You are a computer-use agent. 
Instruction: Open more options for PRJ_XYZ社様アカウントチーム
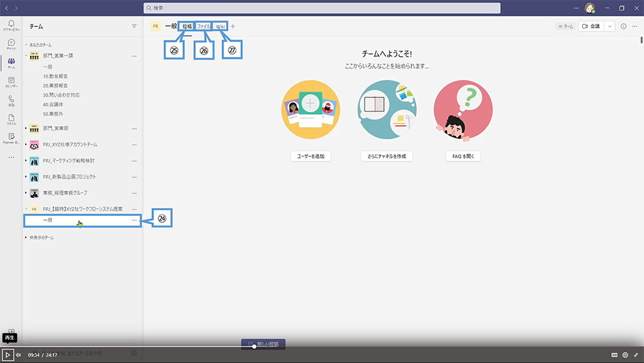pyautogui.click(x=134, y=144)
